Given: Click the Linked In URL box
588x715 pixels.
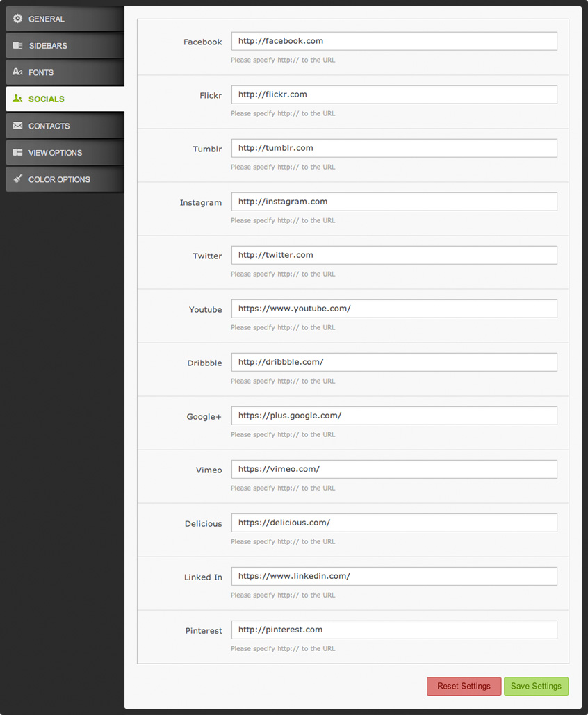Looking at the screenshot, I should point(394,576).
